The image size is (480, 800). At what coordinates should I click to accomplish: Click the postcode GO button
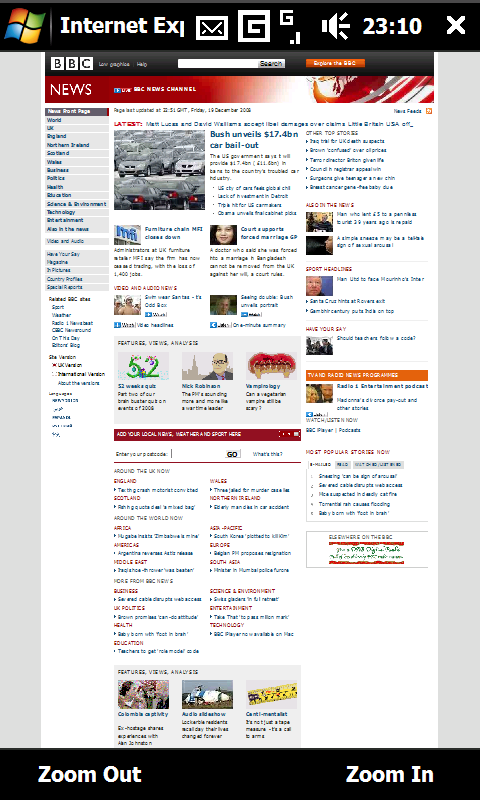[x=233, y=454]
